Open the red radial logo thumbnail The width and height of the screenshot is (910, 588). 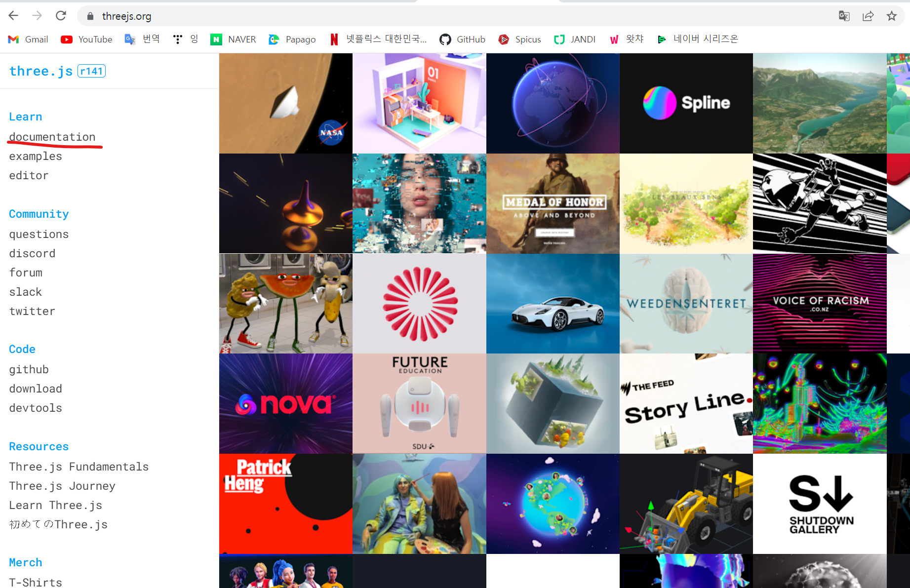(x=419, y=304)
